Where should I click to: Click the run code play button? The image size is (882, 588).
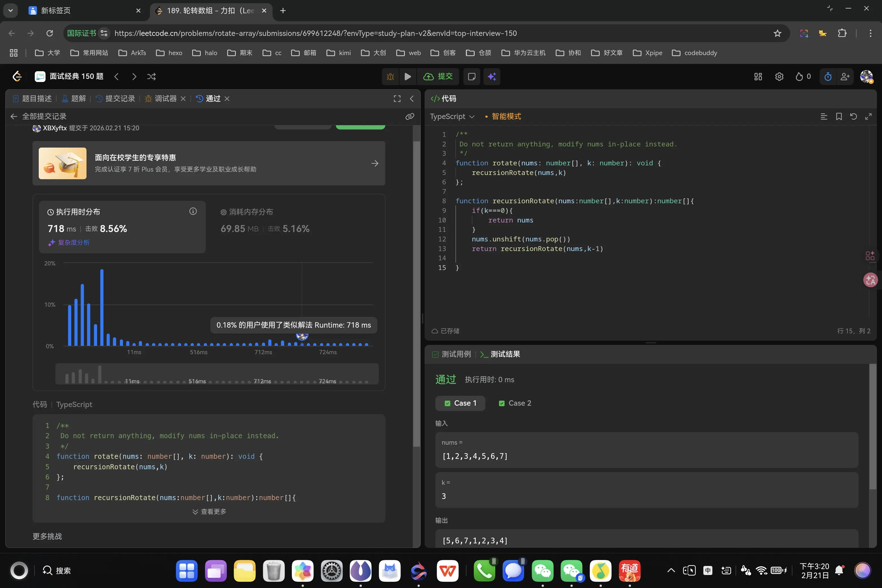pos(408,77)
